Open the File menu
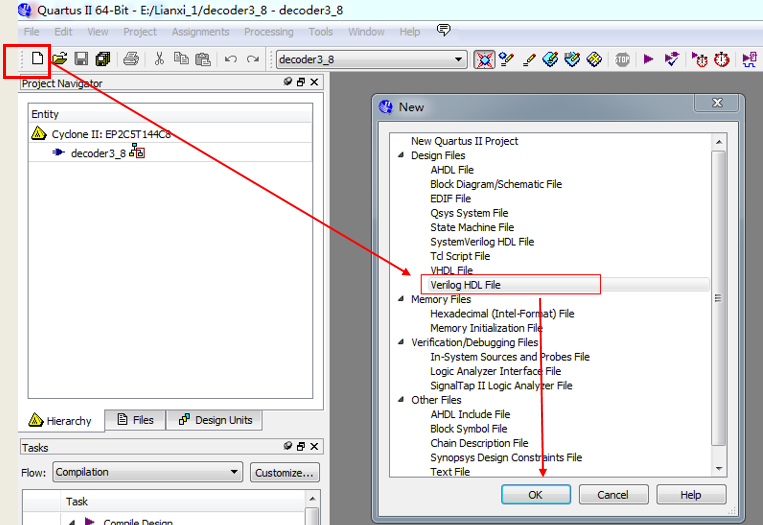This screenshot has width=763, height=525. pyautogui.click(x=32, y=32)
